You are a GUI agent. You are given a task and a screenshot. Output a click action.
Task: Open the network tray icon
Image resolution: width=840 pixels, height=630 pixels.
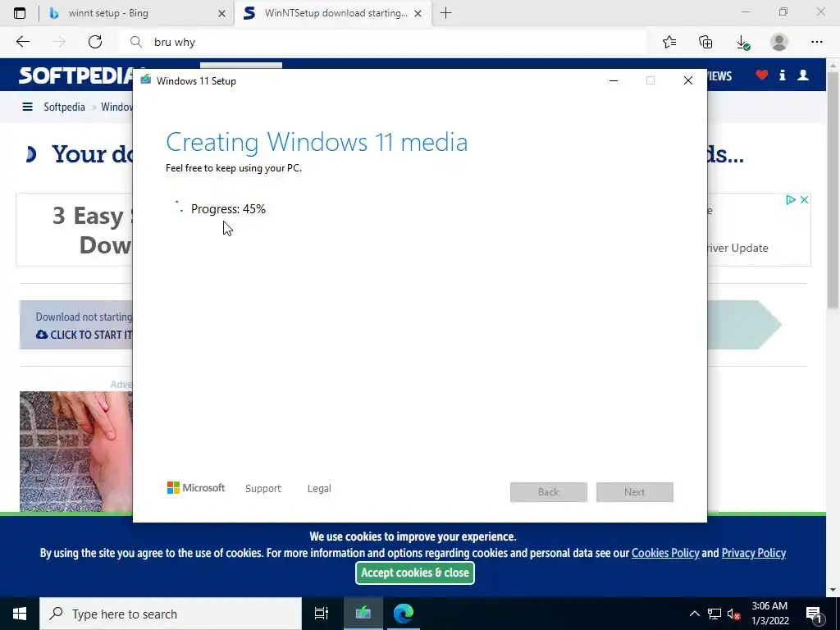(x=714, y=614)
